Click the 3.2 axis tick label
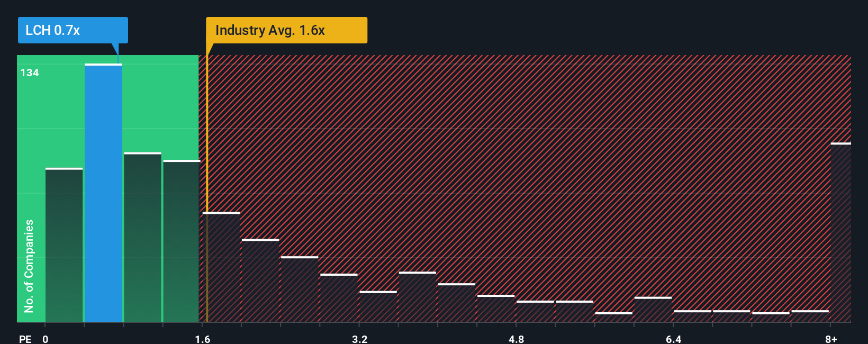The height and width of the screenshot is (344, 868). 360,339
